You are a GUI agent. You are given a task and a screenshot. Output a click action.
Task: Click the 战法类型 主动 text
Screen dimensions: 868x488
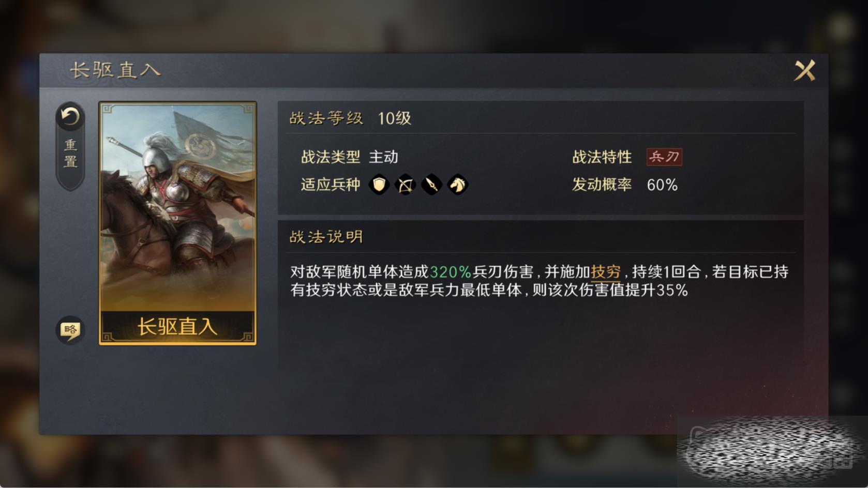(350, 157)
